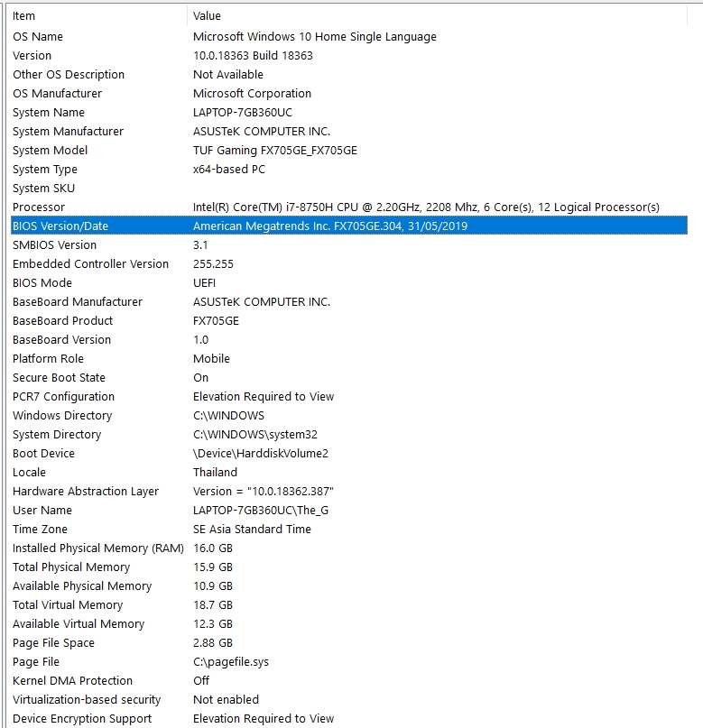Select the Available Physical Memory row
This screenshot has height=728, width=703.
click(x=348, y=586)
